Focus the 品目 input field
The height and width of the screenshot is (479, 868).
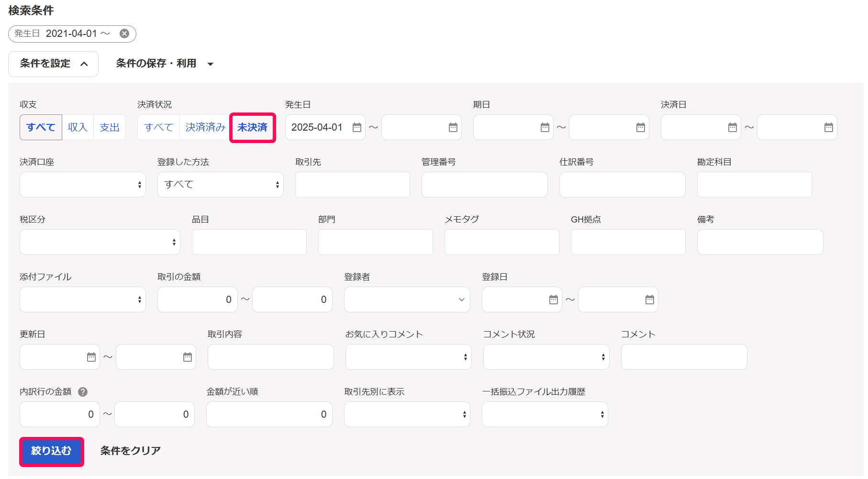(249, 242)
